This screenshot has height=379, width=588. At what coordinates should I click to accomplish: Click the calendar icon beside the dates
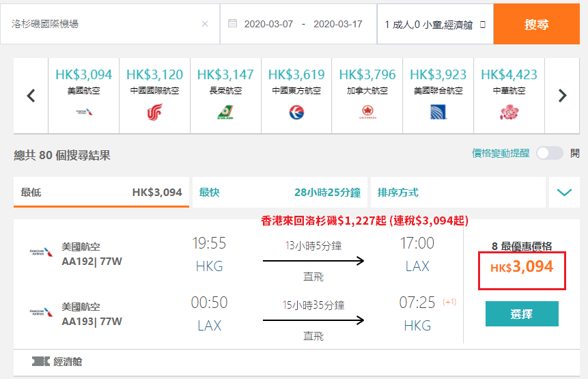pyautogui.click(x=232, y=23)
